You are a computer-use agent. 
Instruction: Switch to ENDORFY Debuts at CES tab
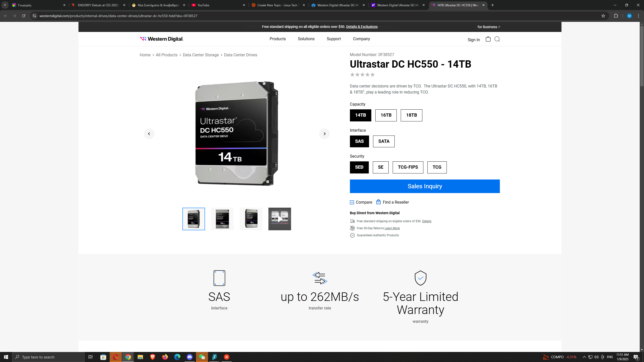coord(99,5)
